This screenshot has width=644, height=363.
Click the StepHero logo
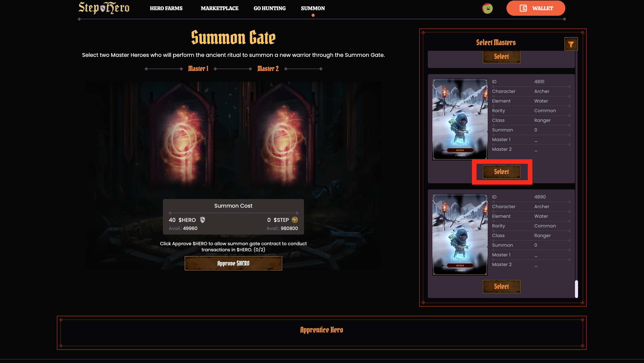(104, 8)
